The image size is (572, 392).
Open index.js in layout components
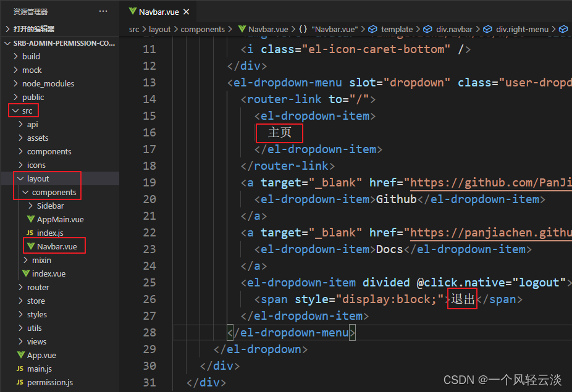(50, 233)
